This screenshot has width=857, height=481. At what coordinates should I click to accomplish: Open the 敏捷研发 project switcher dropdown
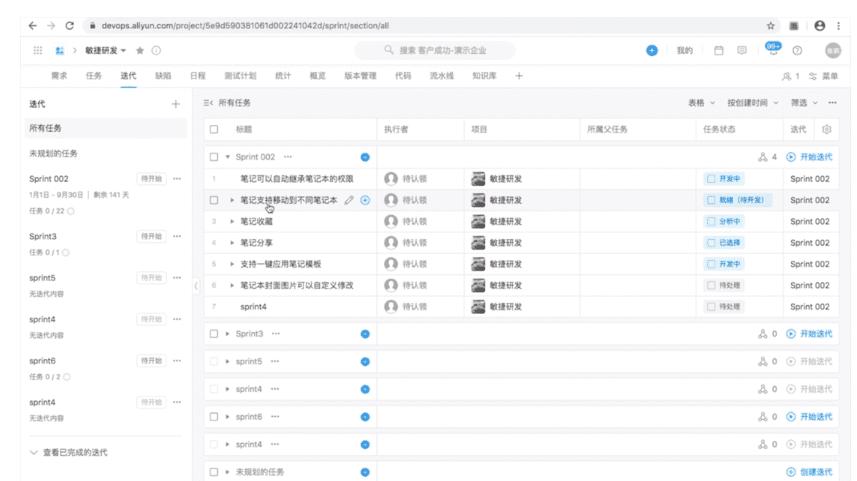[105, 50]
